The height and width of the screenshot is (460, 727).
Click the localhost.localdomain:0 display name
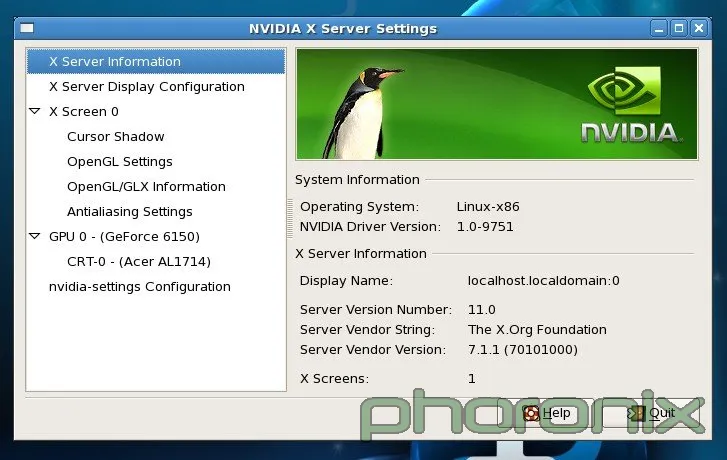[543, 281]
